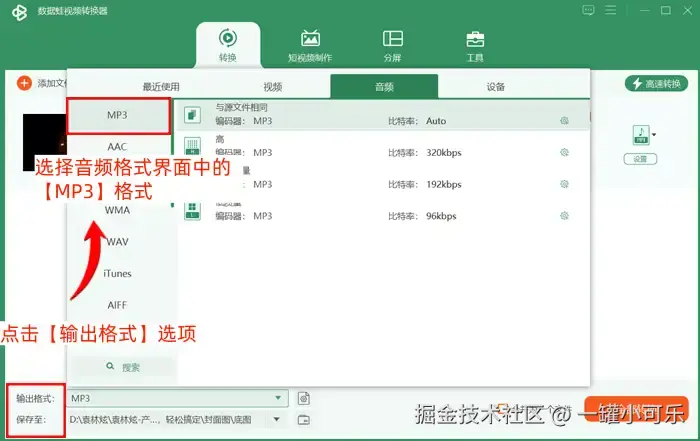Click the 搜索 format search field
Image resolution: width=700 pixels, height=441 pixels.
[x=123, y=367]
